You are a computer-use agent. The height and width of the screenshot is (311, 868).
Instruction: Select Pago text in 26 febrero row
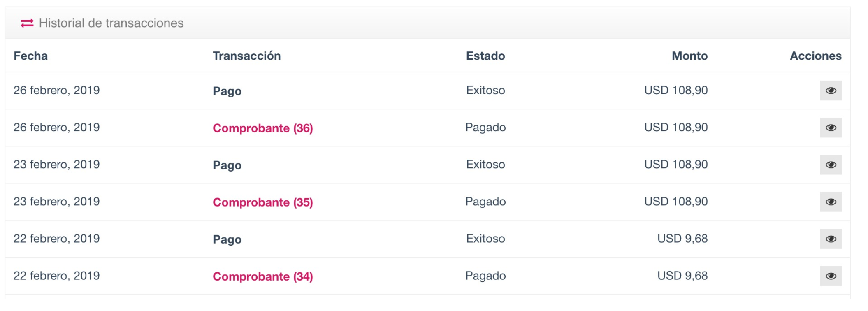pos(227,91)
